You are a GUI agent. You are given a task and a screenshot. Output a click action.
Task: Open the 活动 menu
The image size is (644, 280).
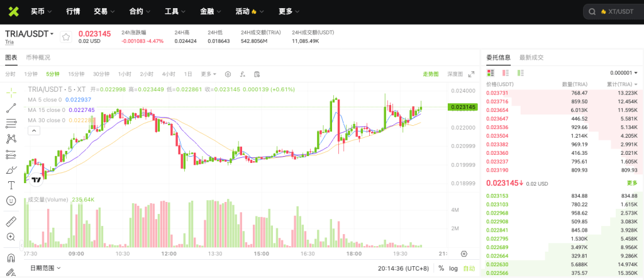coord(250,11)
